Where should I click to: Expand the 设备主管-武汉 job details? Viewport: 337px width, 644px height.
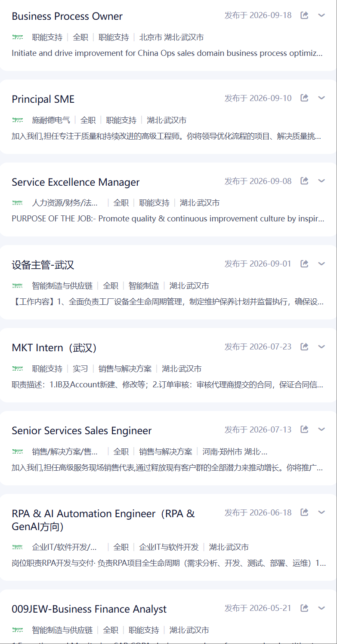tap(322, 264)
